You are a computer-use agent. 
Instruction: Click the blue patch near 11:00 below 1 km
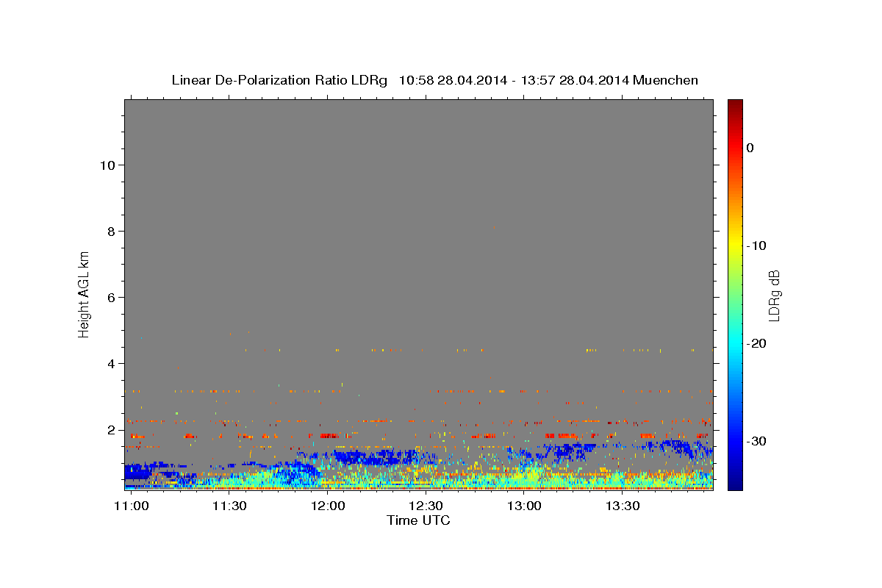click(137, 471)
